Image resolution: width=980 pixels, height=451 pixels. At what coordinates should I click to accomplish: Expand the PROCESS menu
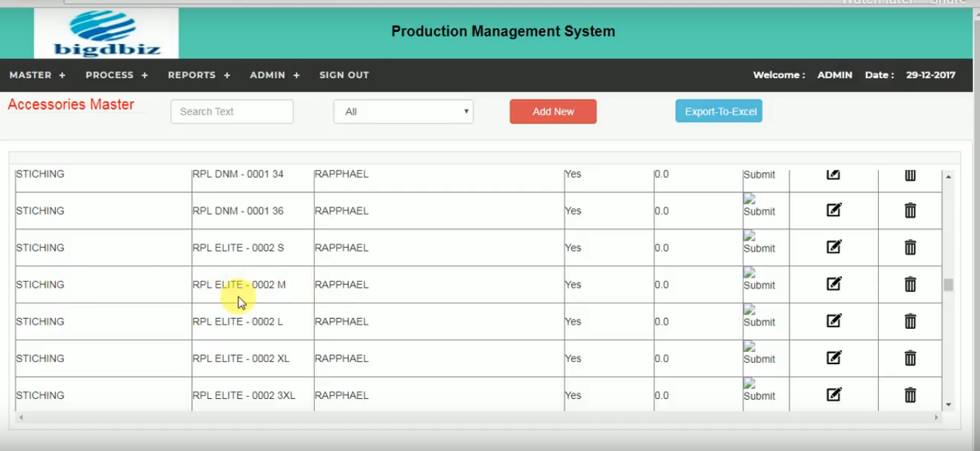coord(117,75)
